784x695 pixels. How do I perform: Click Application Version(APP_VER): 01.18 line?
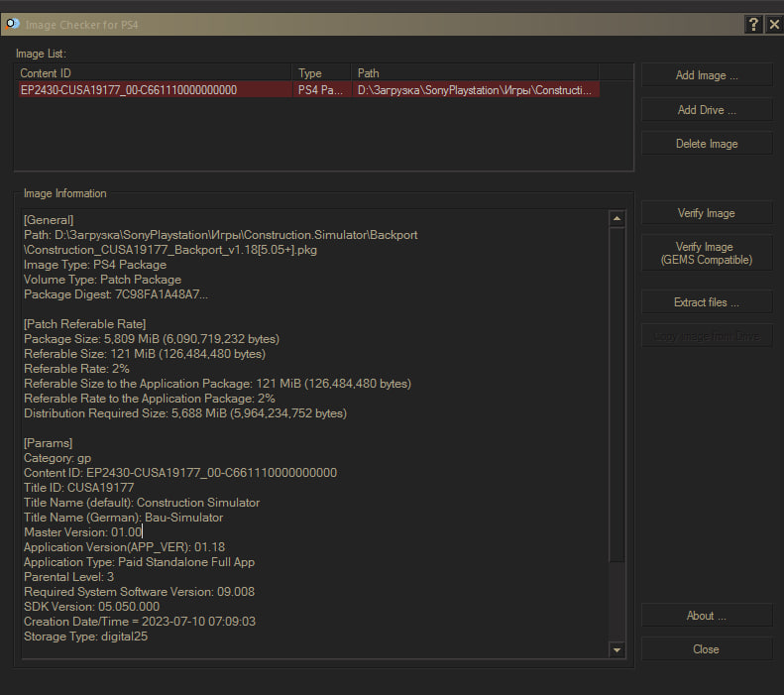[124, 547]
